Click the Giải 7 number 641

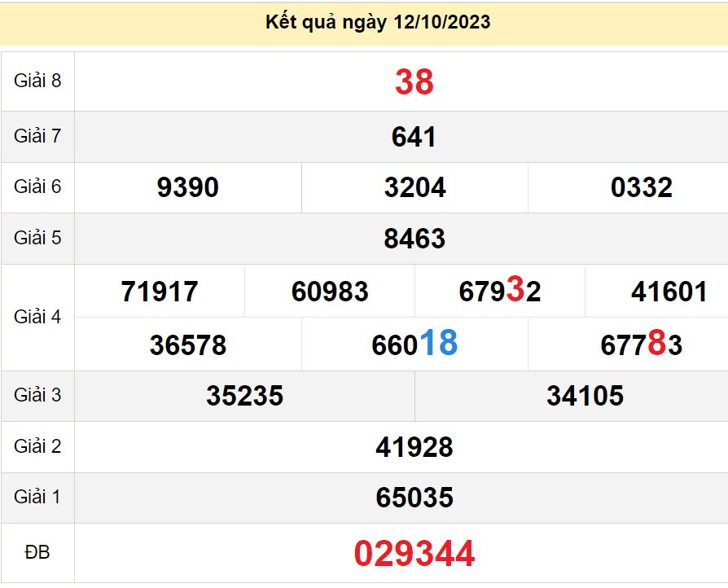pyautogui.click(x=414, y=137)
